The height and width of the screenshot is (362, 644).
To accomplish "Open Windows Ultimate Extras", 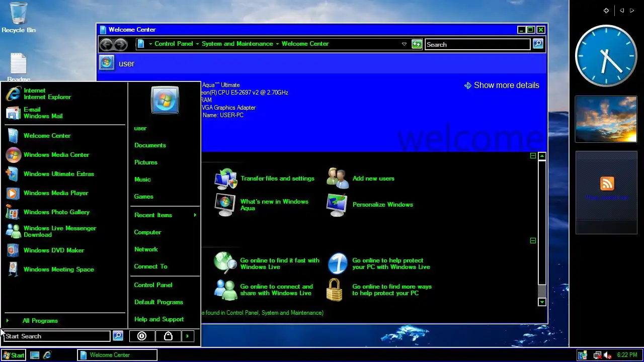I will click(x=63, y=174).
